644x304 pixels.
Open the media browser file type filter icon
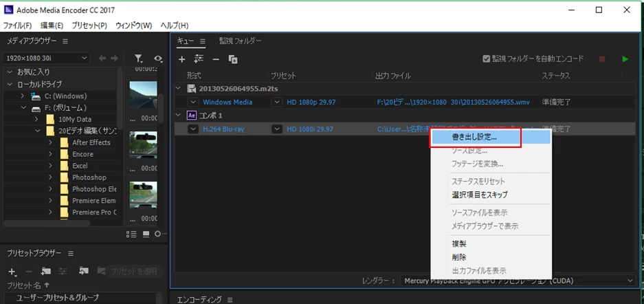click(140, 58)
